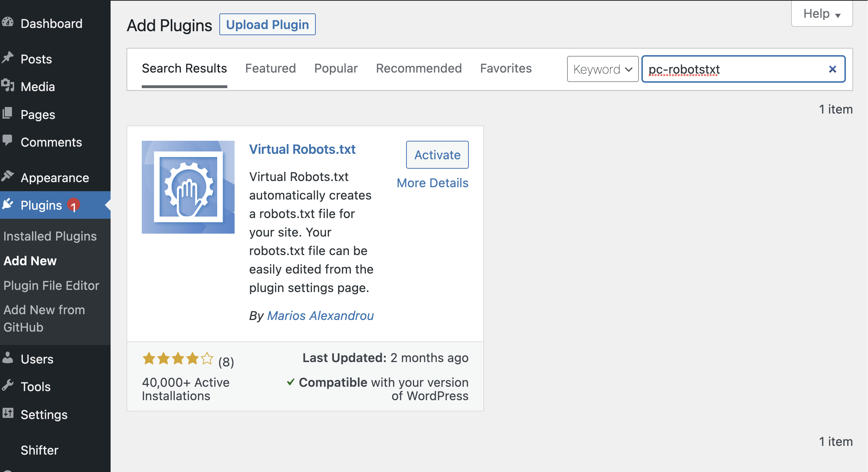Click the Upload Plugin button
Screen dimensions: 868x472
(267, 25)
